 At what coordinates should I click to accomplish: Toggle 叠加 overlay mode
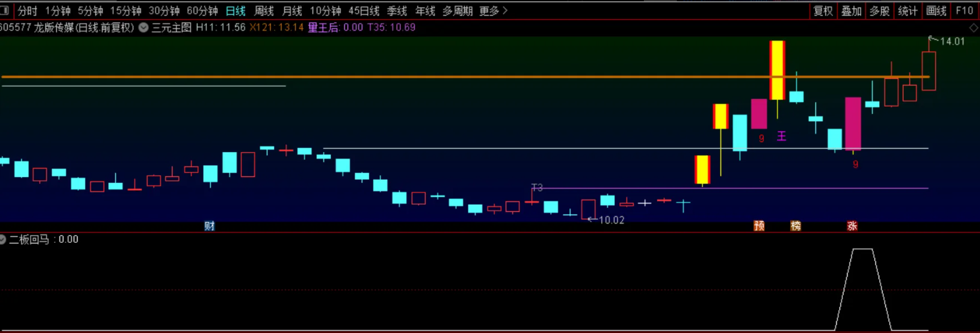851,11
